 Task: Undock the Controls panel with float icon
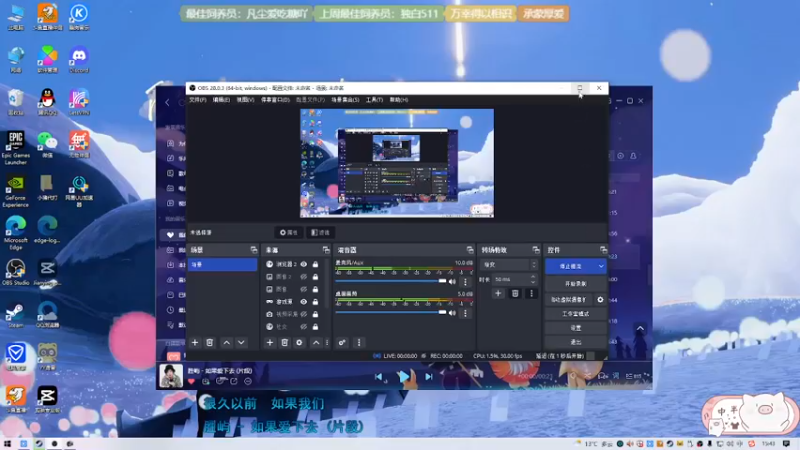tap(603, 250)
